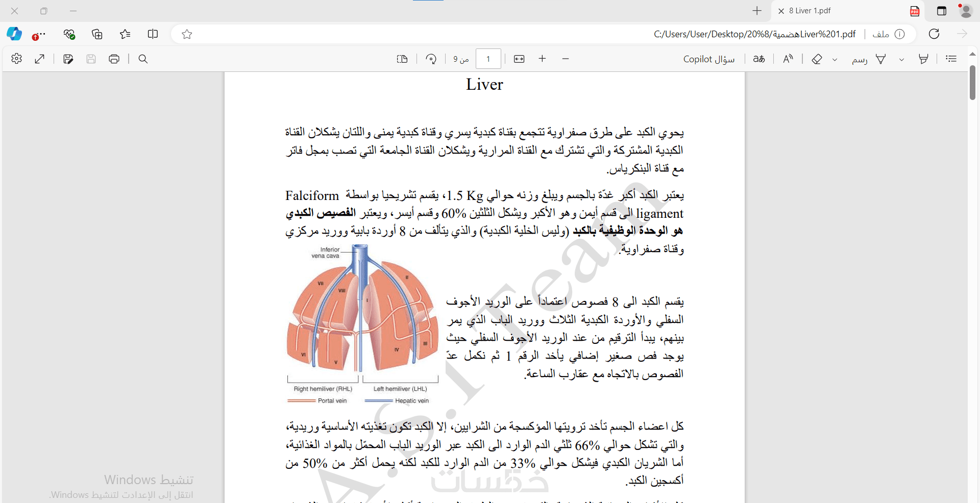Add this page to favorites with the star
The width and height of the screenshot is (980, 503).
point(187,34)
